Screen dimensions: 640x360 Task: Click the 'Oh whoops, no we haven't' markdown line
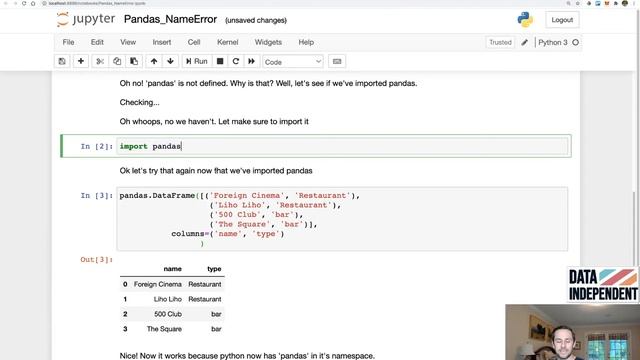214,122
